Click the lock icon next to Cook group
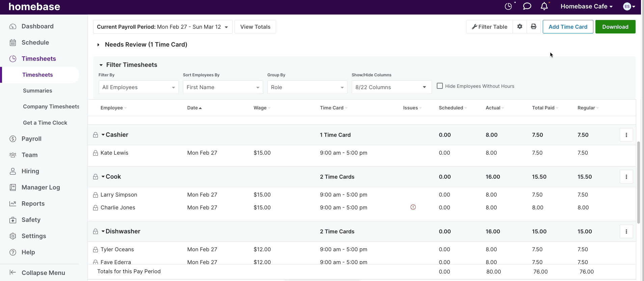This screenshot has width=644, height=281. (x=96, y=177)
